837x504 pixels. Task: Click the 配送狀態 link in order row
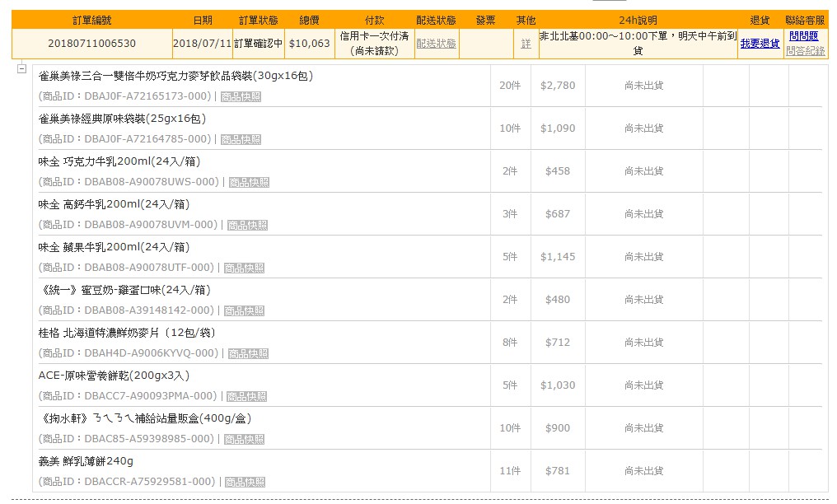coord(436,43)
